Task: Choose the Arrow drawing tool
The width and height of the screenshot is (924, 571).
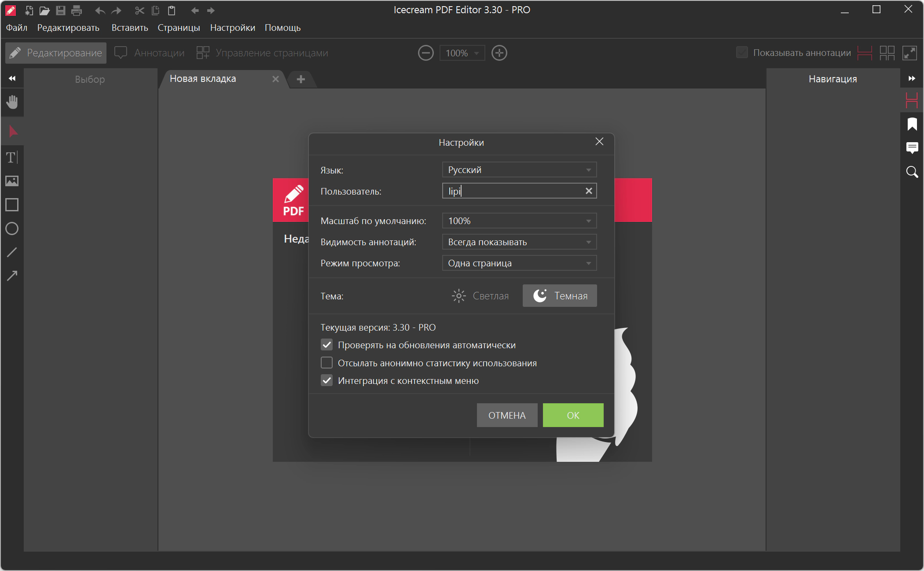Action: pyautogui.click(x=12, y=276)
